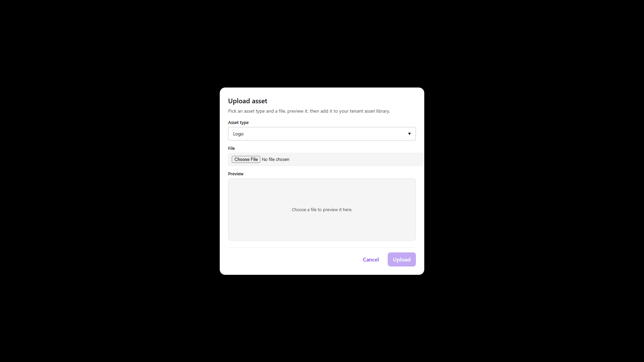The height and width of the screenshot is (362, 644).
Task: Open the Asset type combo box showing Logo
Action: (322, 134)
